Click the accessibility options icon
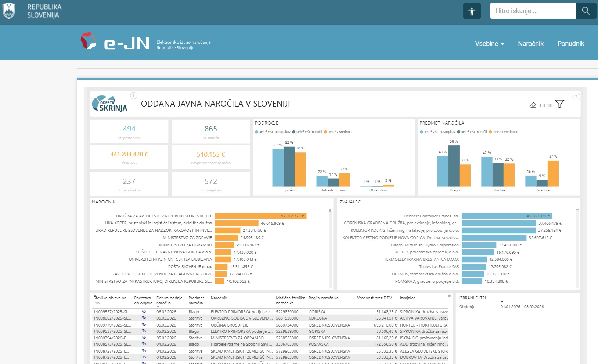 point(472,11)
